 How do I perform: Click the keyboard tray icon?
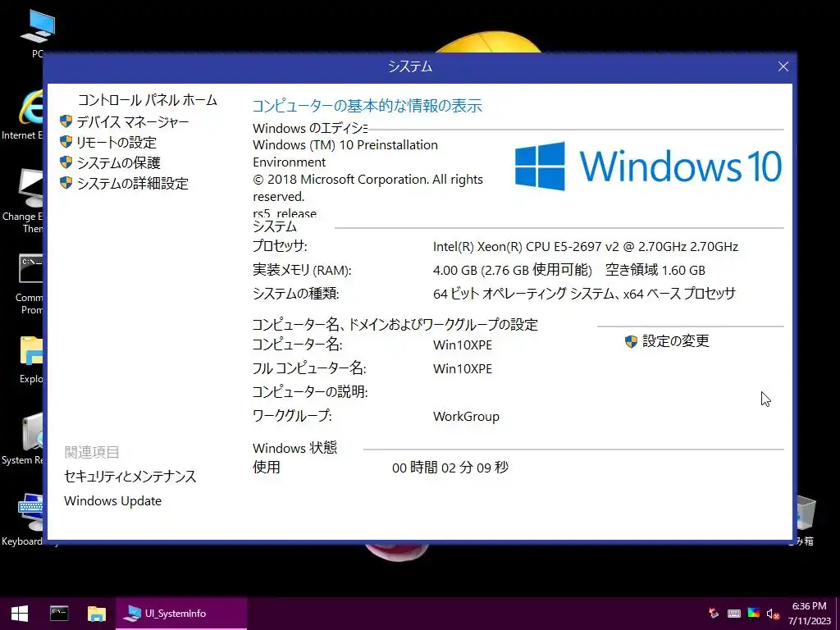734,614
